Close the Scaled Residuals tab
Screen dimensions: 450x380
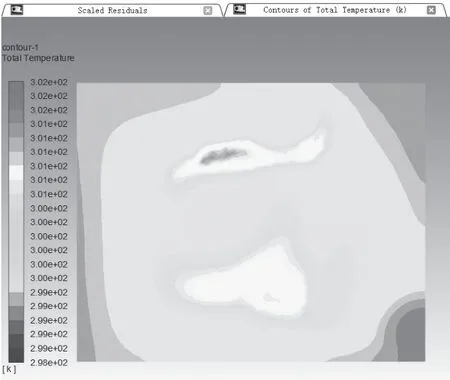208,11
